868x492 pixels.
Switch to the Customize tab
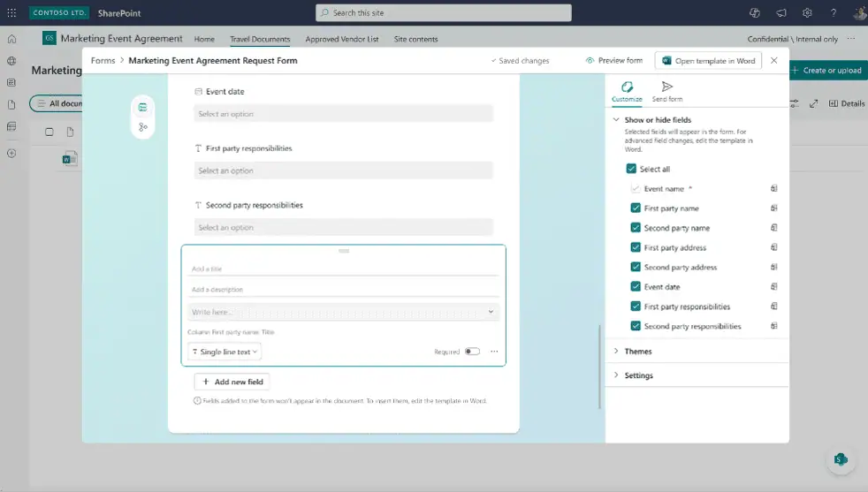tap(627, 92)
